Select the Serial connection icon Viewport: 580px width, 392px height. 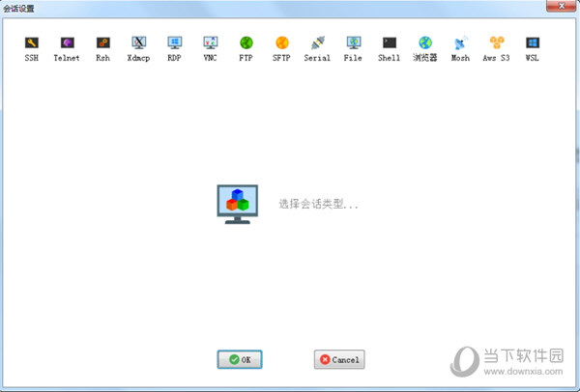click(317, 49)
